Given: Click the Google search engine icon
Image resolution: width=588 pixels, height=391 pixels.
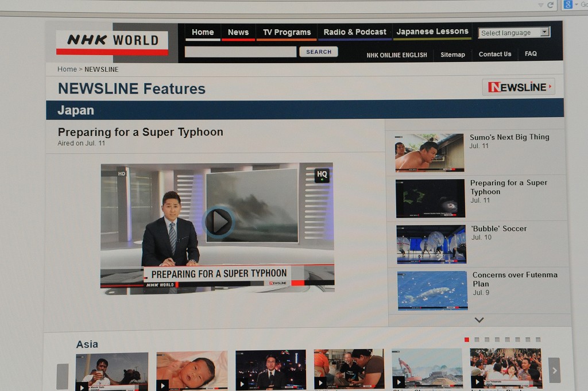Looking at the screenshot, I should pos(568,5).
